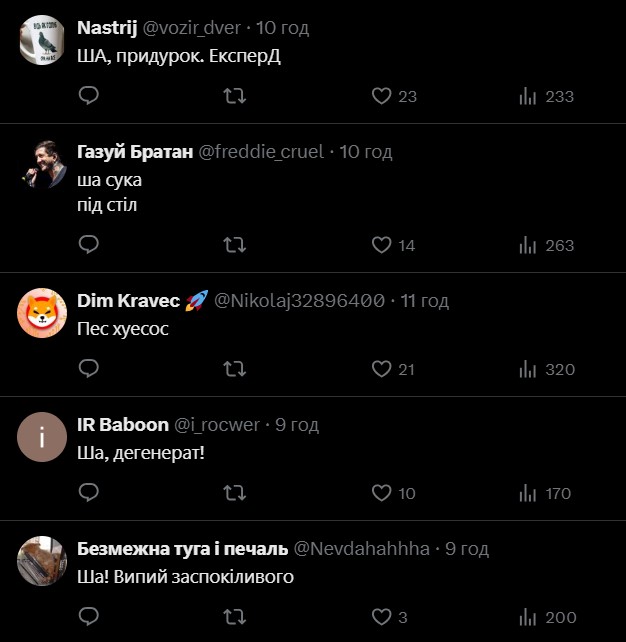Retweet the post by IR Baboon
This screenshot has width=626, height=642.
pos(235,493)
